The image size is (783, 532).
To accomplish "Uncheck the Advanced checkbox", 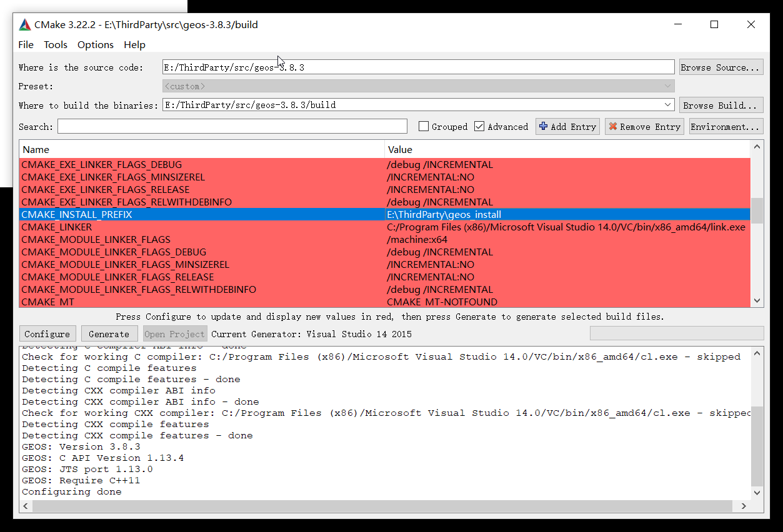I will (x=479, y=127).
